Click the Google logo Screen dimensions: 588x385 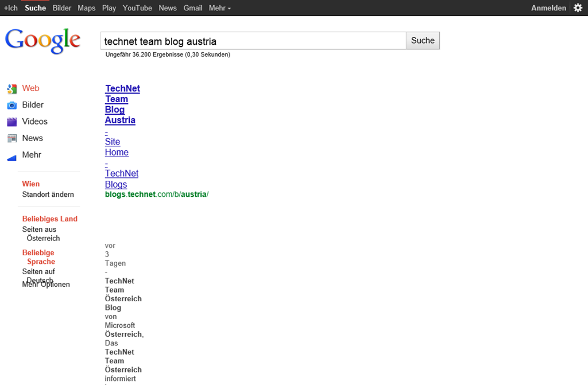click(x=42, y=41)
